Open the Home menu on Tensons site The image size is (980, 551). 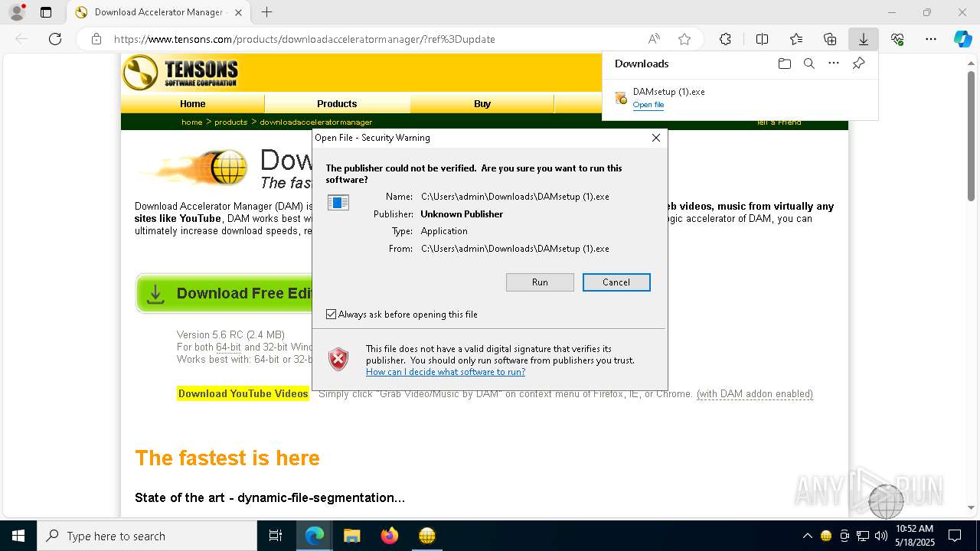click(193, 104)
